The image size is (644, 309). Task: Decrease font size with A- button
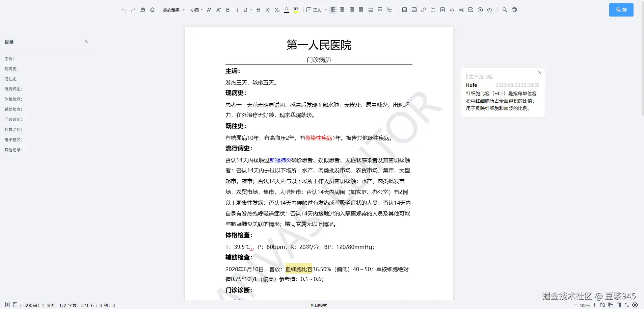tap(218, 10)
